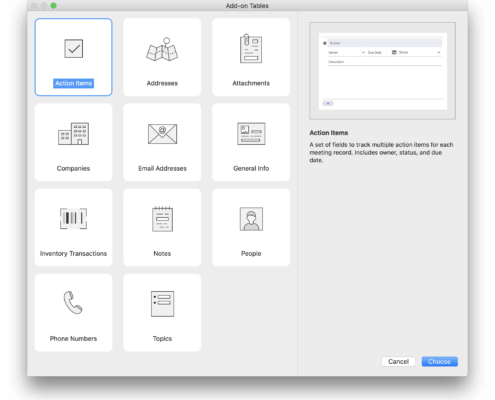Click the General Info label

[x=251, y=168]
